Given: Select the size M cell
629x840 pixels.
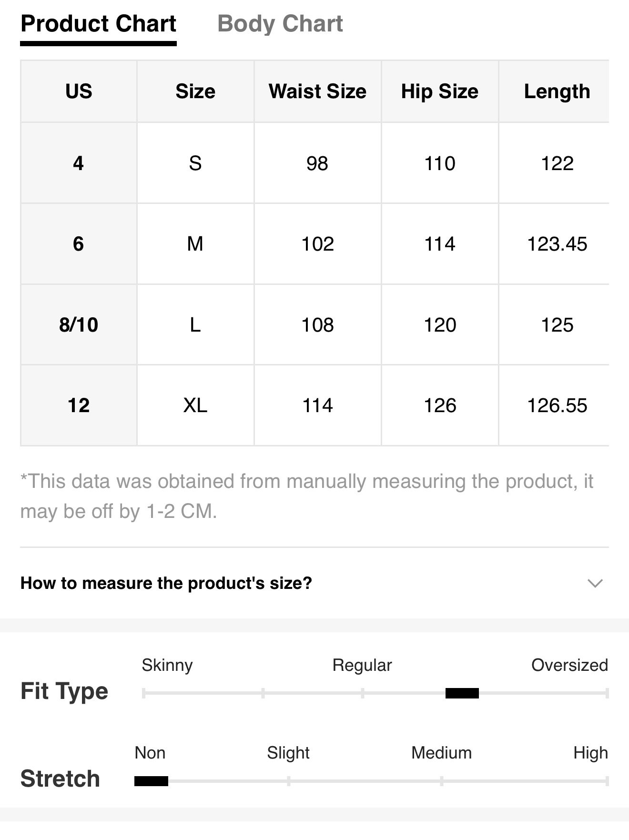Looking at the screenshot, I should (195, 244).
